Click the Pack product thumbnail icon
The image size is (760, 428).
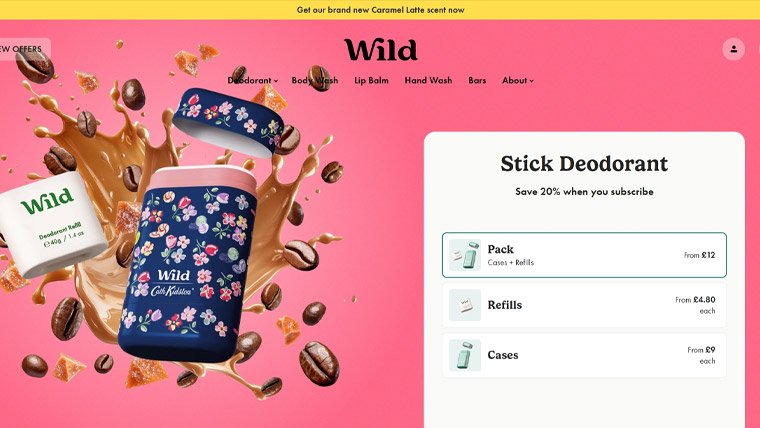pos(464,255)
